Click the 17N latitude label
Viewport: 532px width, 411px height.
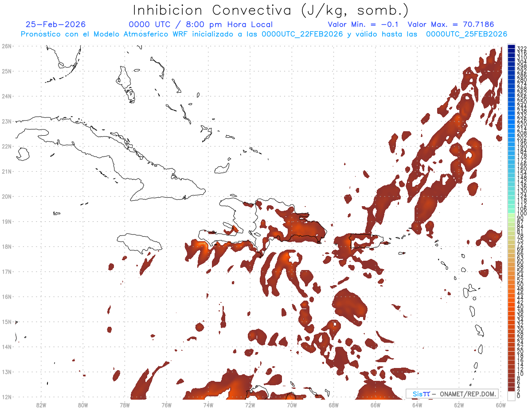[x=7, y=271]
